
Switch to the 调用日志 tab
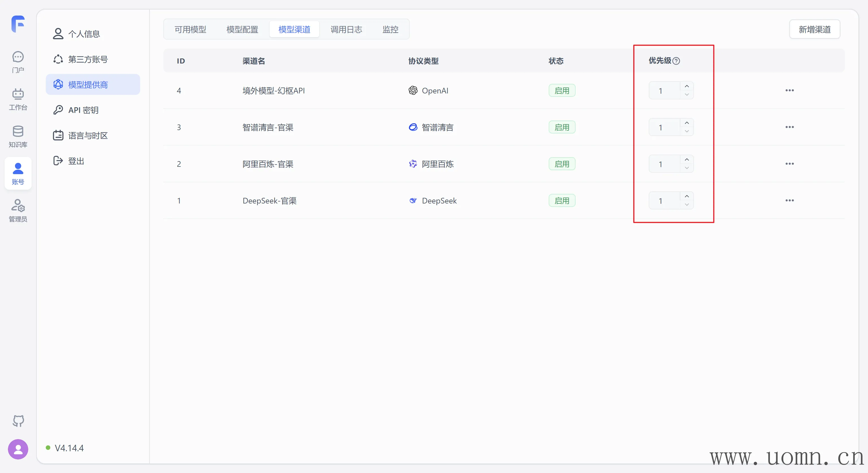(x=346, y=30)
